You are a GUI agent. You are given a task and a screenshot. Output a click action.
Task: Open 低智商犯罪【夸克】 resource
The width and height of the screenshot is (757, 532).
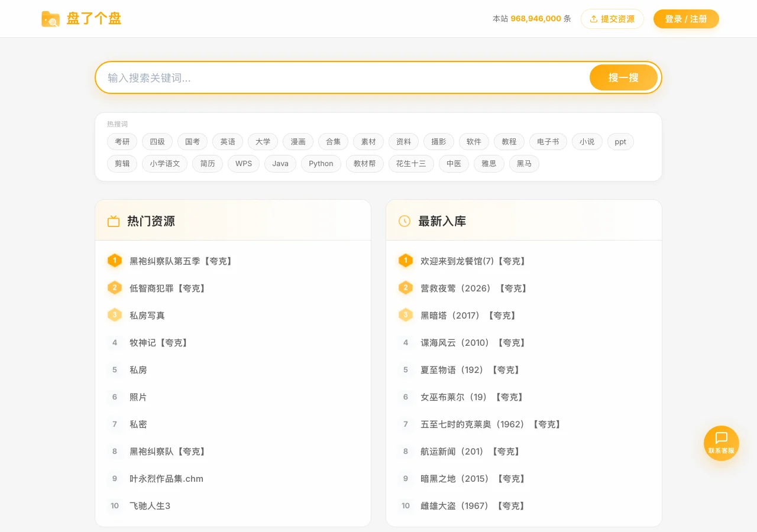(x=169, y=288)
